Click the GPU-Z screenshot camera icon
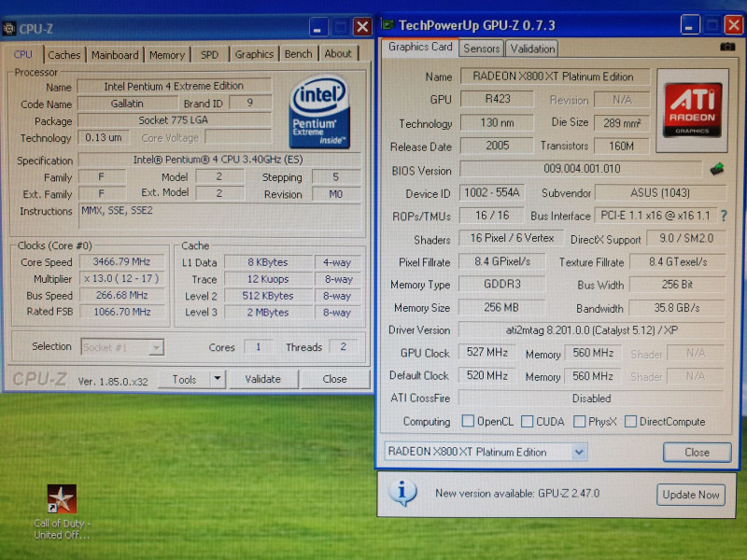Image resolution: width=747 pixels, height=560 pixels. click(x=727, y=47)
